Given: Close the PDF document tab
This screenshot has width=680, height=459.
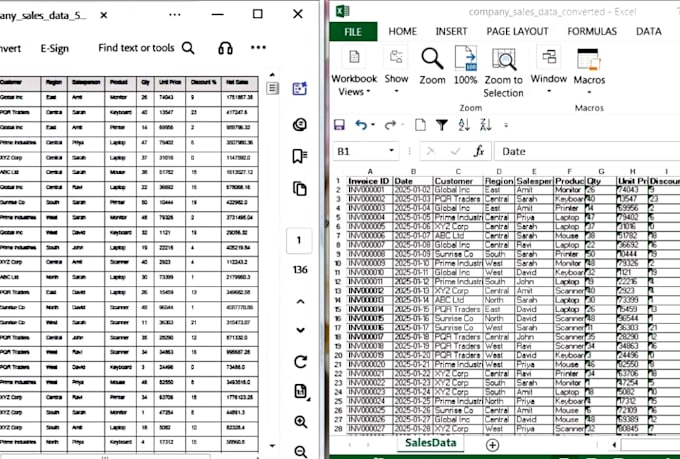Looking at the screenshot, I should (104, 15).
